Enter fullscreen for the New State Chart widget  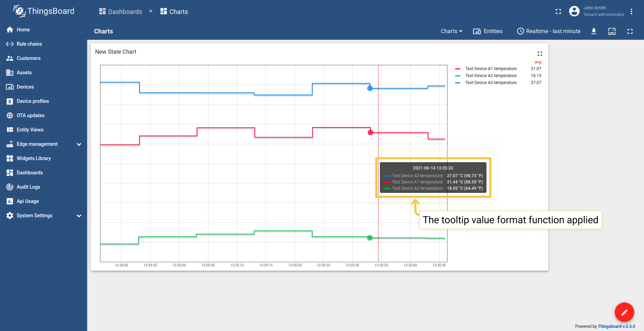click(539, 54)
